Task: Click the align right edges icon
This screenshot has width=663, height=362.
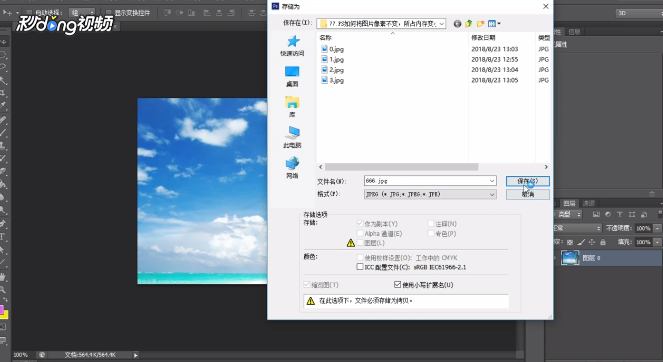Action: (231, 13)
